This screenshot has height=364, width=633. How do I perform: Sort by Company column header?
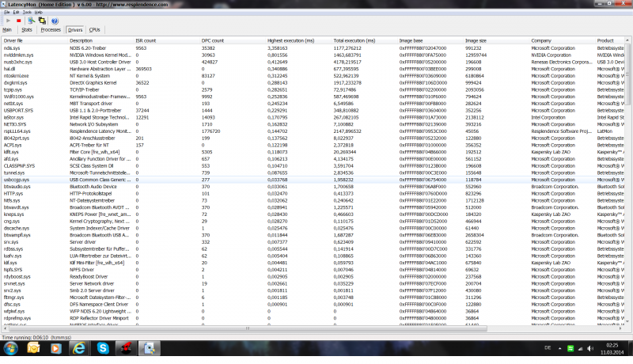pyautogui.click(x=563, y=41)
